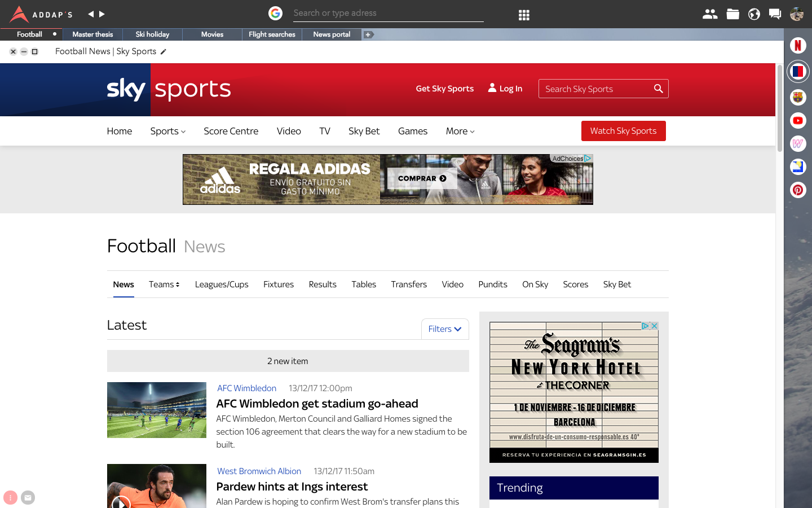Image resolution: width=812 pixels, height=508 pixels.
Task: Expand the More dropdown menu
Action: click(x=460, y=131)
